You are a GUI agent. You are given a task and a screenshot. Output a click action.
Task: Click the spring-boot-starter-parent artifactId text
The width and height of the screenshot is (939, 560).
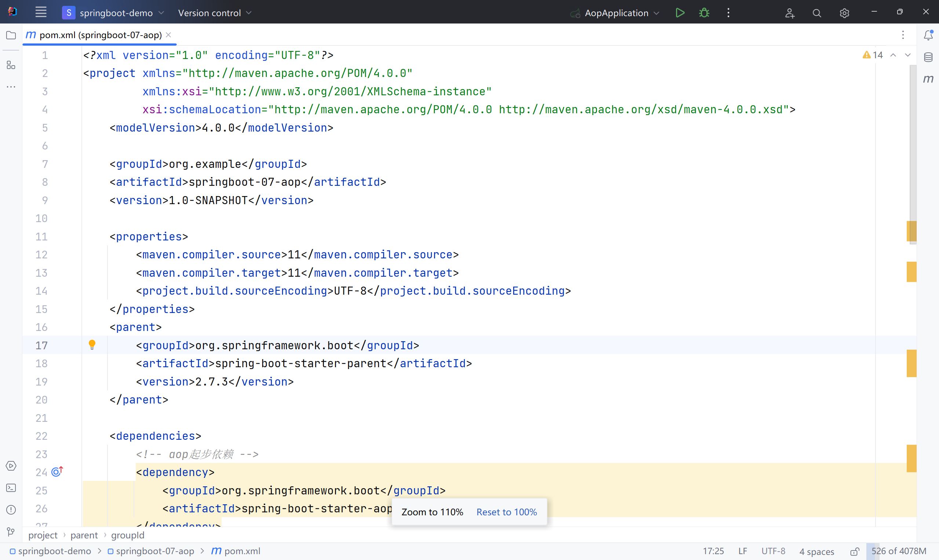tap(301, 363)
